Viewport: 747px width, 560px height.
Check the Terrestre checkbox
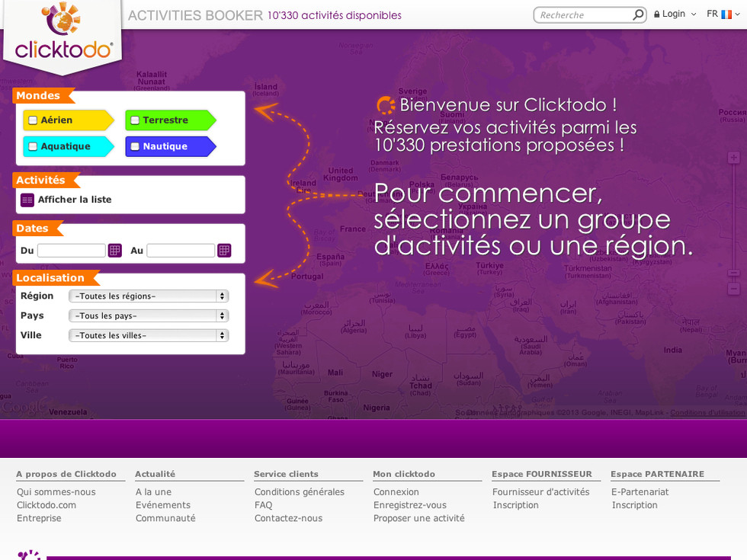135,120
